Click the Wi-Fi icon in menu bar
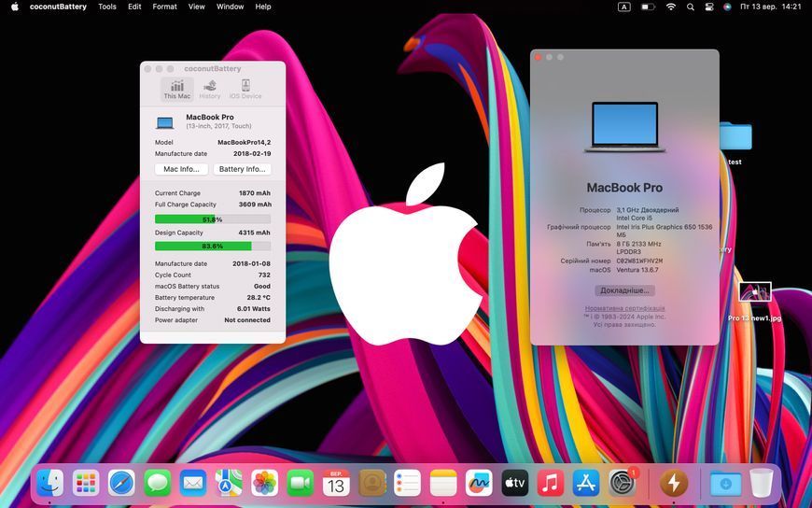Viewport: 812px width, 508px height. (671, 7)
